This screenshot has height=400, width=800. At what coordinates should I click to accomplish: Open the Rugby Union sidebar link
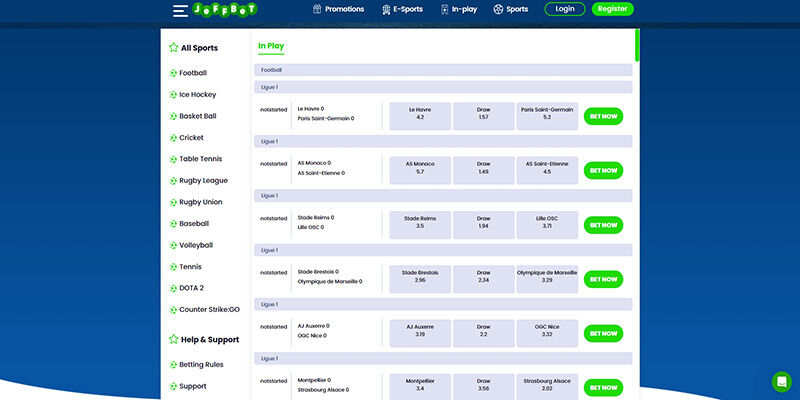[x=201, y=202]
